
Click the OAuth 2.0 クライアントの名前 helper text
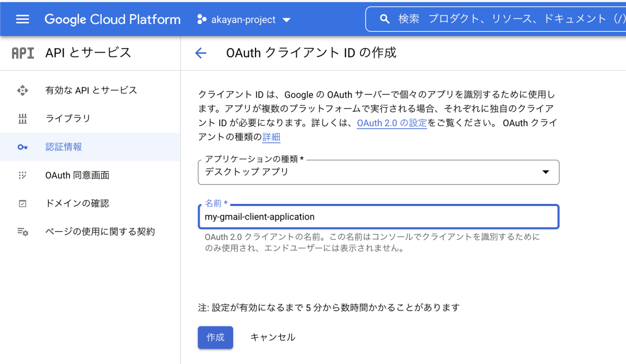[x=372, y=242]
